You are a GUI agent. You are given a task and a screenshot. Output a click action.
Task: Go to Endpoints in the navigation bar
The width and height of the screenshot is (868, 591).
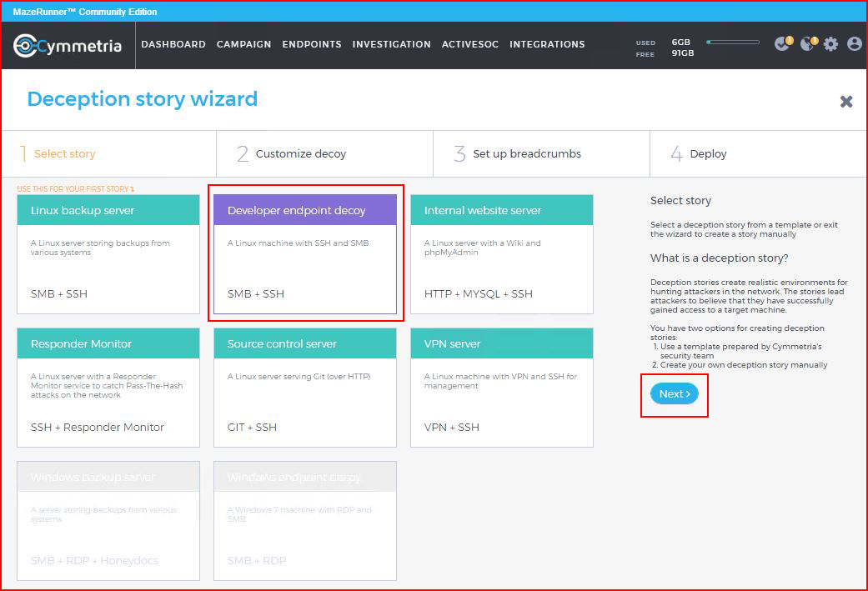[x=312, y=44]
